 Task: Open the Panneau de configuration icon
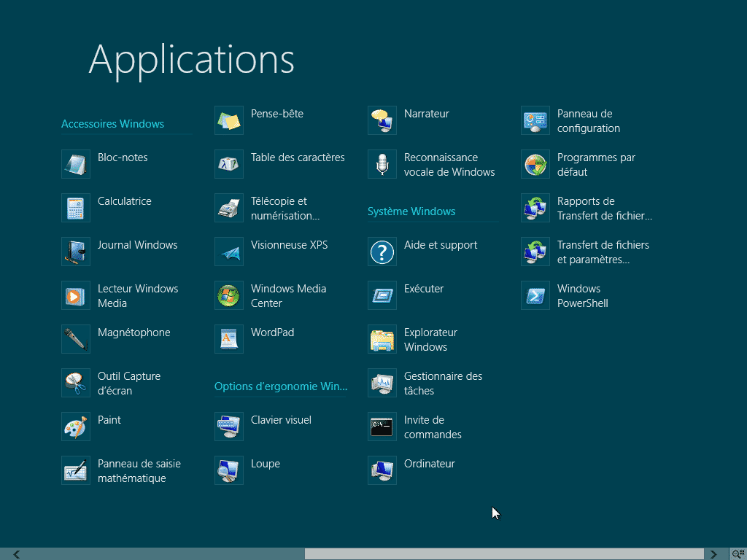click(535, 120)
